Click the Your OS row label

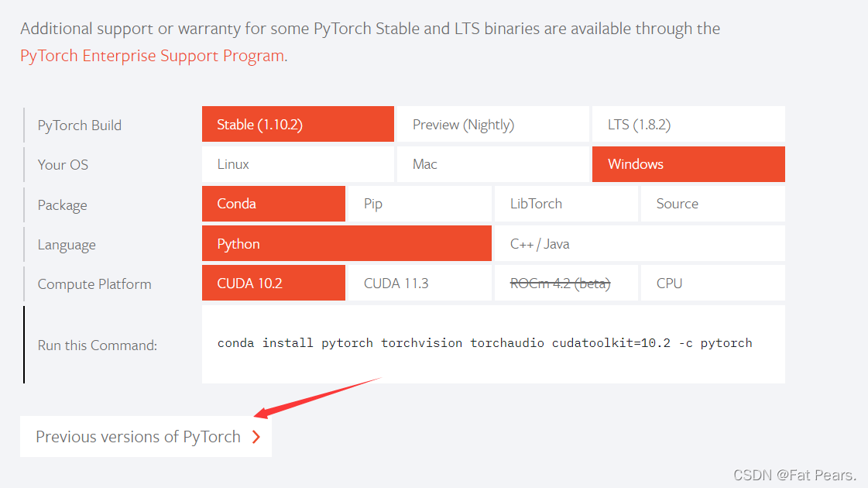pos(63,164)
